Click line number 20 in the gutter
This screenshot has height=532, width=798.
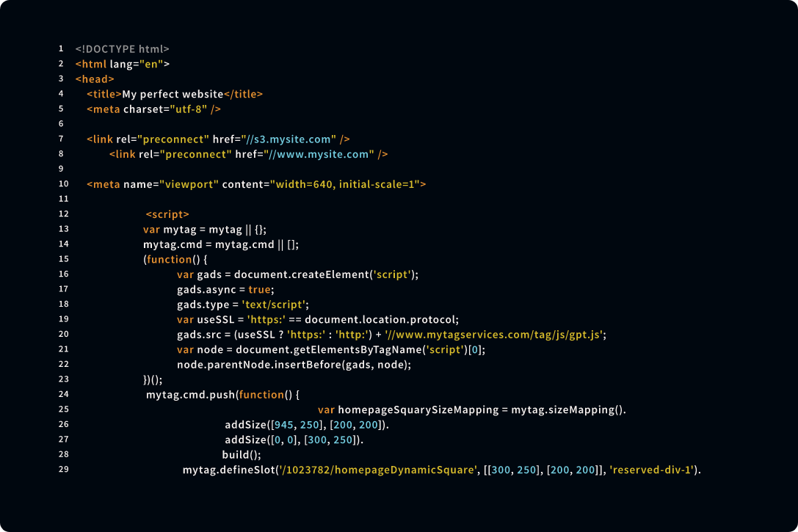tap(64, 334)
